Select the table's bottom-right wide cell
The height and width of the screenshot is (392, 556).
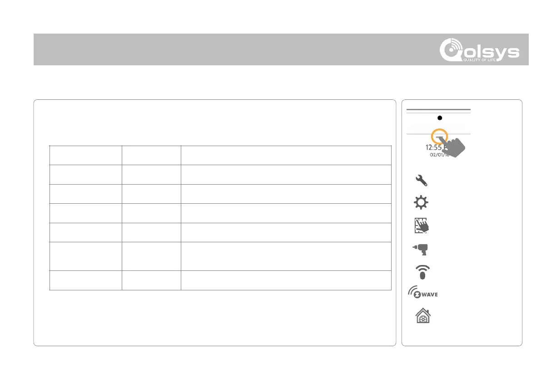286,280
